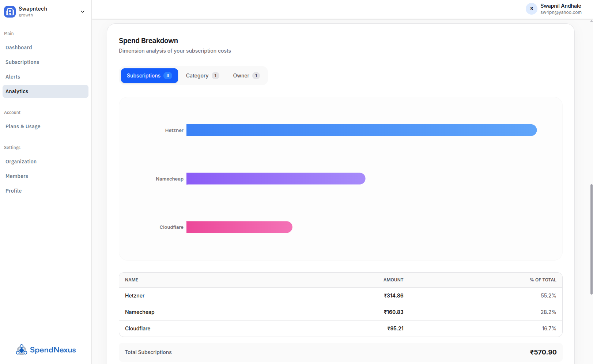Screen dimensions: 593x364
Task: Open Plans & Usage settings
Action: pyautogui.click(x=23, y=126)
